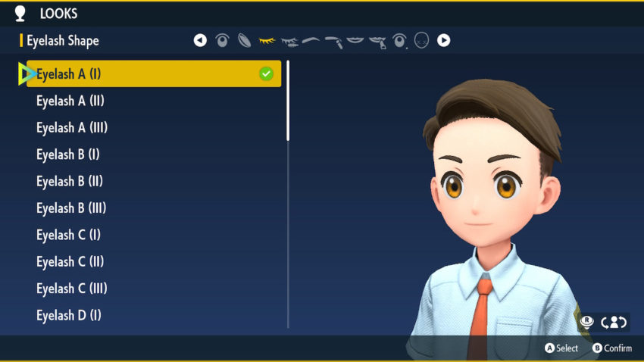The width and height of the screenshot is (644, 362).
Task: Click the 'Eyelash Shape' heading text
Action: click(63, 41)
